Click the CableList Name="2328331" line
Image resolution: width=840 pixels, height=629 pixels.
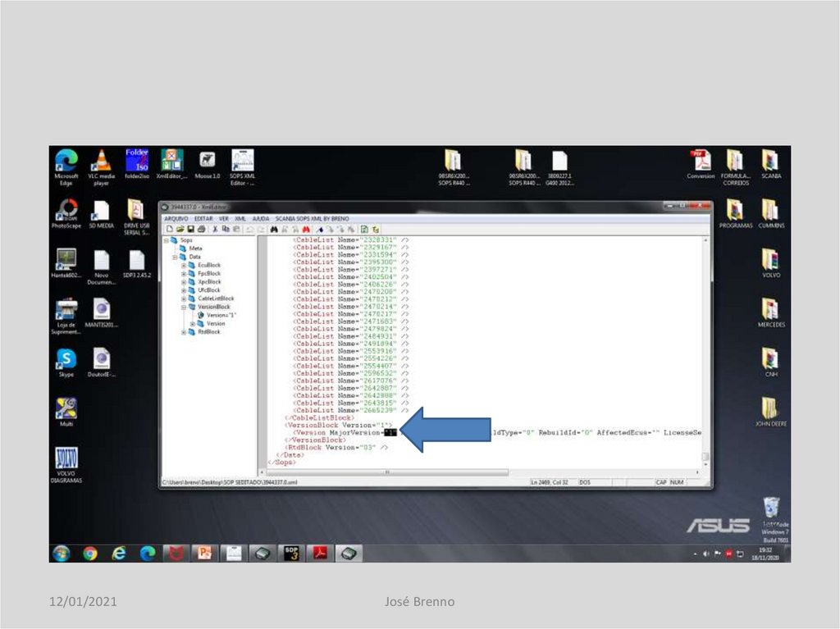(x=351, y=240)
